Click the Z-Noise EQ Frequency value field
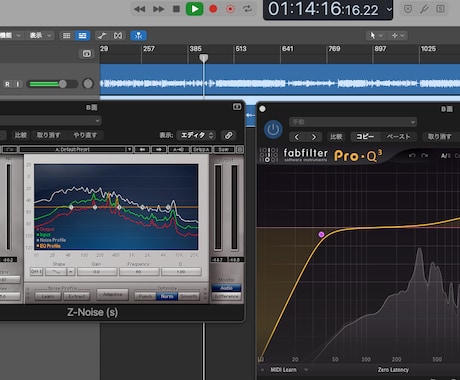 [139, 272]
